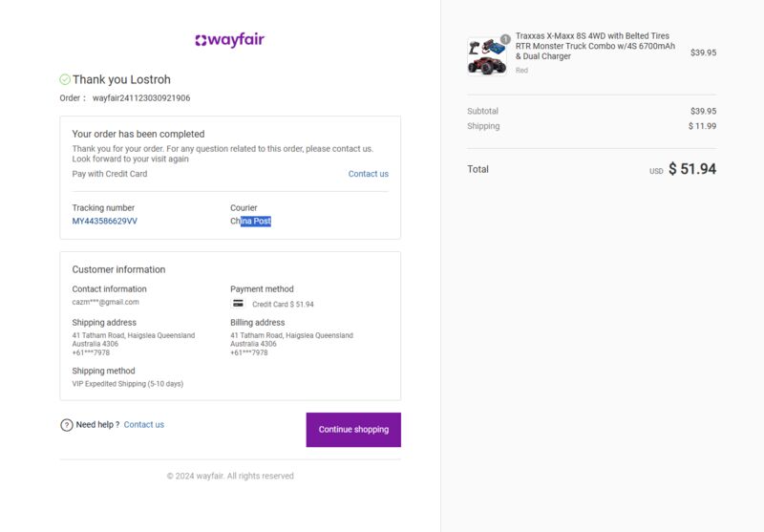Viewport: 764px width, 532px height.
Task: Click the question mark help icon
Action: point(66,425)
